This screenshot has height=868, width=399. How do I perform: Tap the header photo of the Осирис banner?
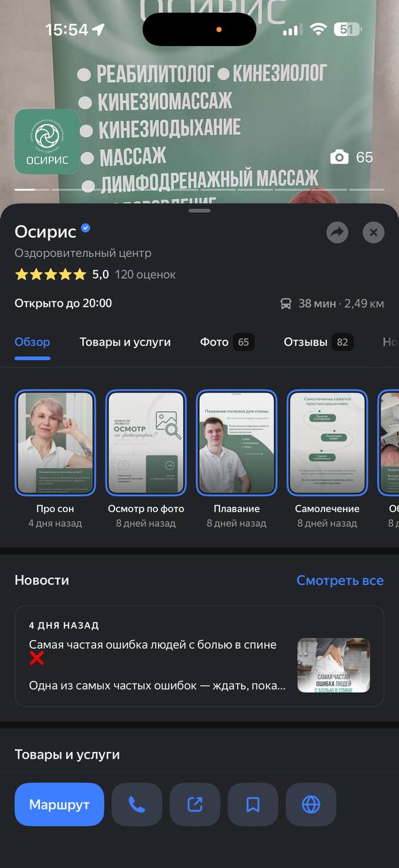click(199, 102)
